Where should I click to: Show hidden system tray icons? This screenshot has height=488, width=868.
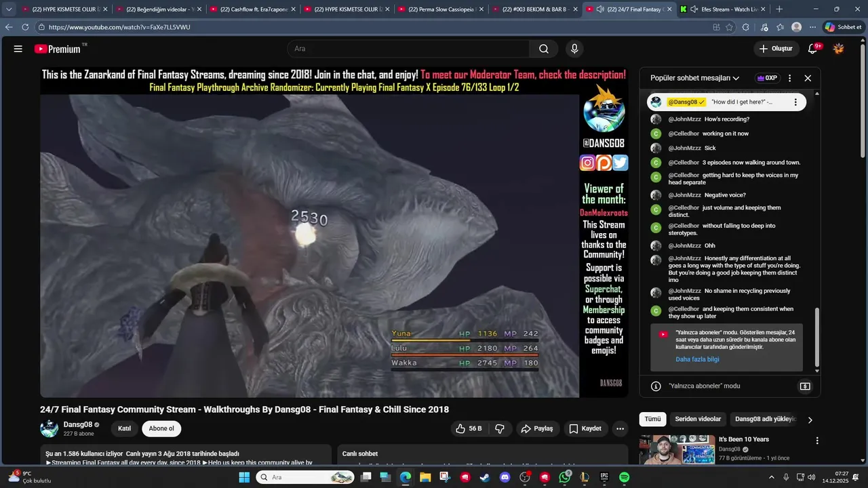(x=771, y=477)
